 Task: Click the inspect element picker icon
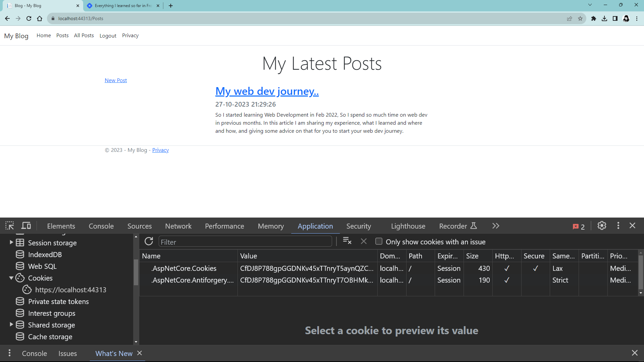(9, 226)
